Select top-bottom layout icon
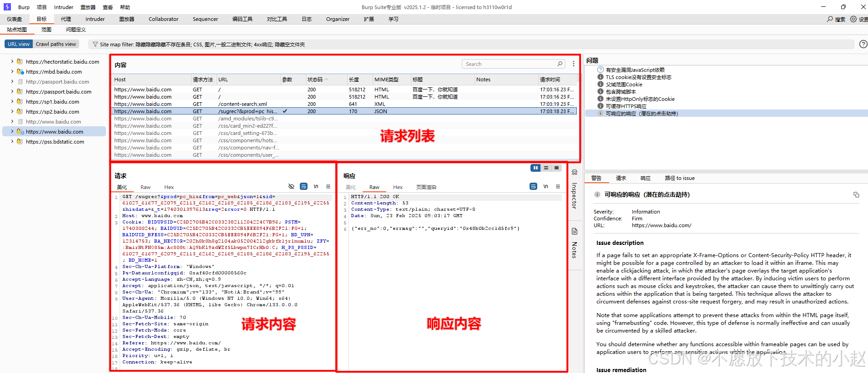The height and width of the screenshot is (373, 868). click(546, 168)
